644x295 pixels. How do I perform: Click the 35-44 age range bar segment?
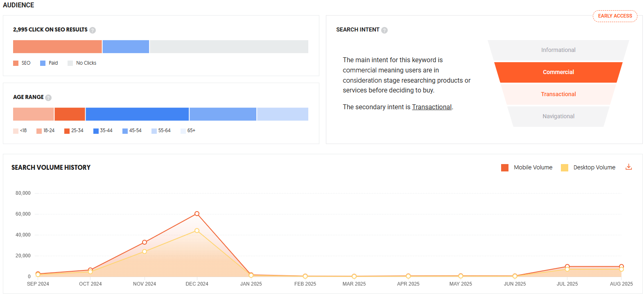pos(137,114)
